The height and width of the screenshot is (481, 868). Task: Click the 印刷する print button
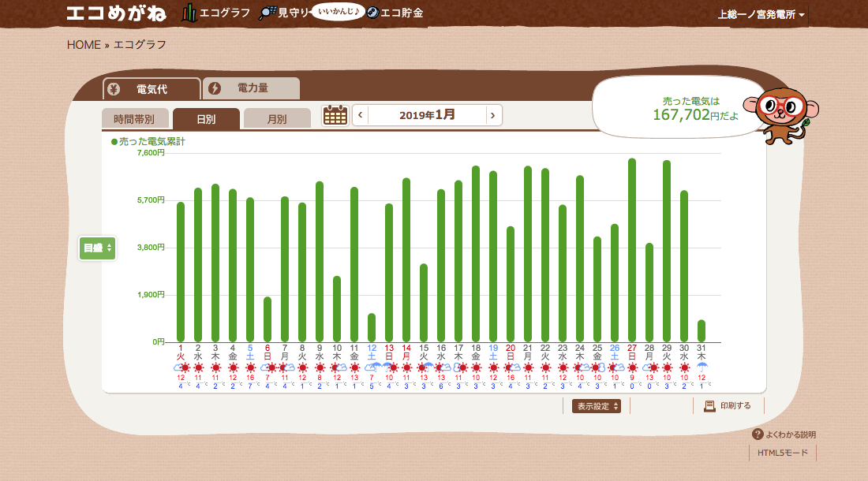tap(728, 406)
